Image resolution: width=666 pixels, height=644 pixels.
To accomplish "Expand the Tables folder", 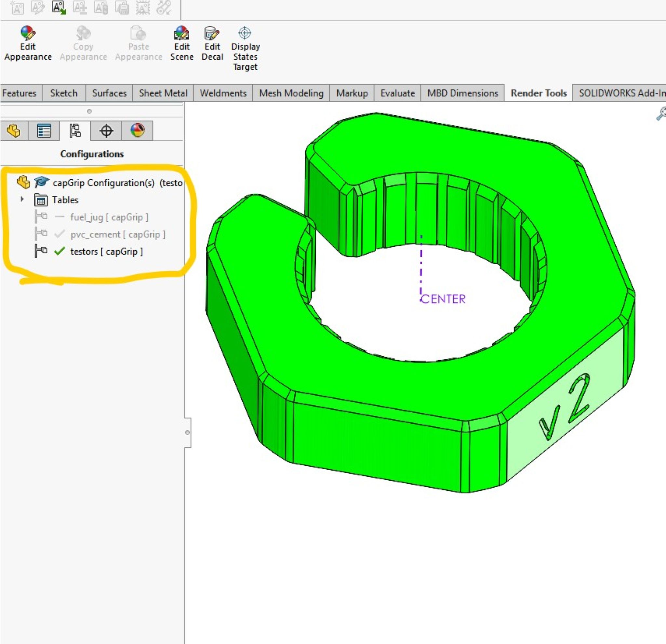I will point(22,199).
